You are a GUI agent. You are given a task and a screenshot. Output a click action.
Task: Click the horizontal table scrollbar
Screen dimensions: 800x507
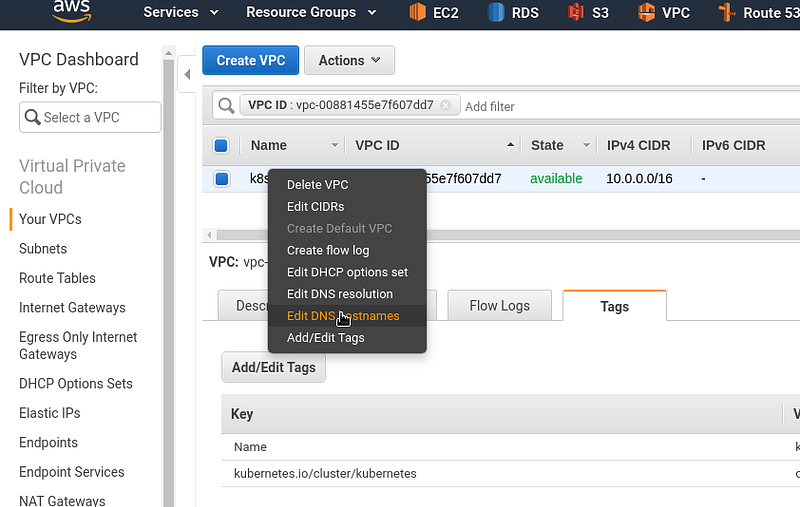503,235
